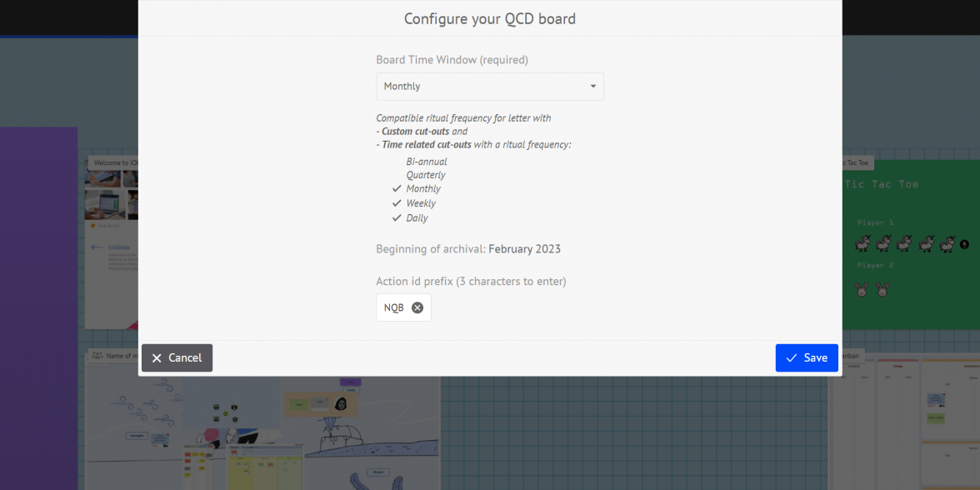Click the checkmark icon beside Weekly frequency
Image resolution: width=980 pixels, height=490 pixels.
pos(397,202)
